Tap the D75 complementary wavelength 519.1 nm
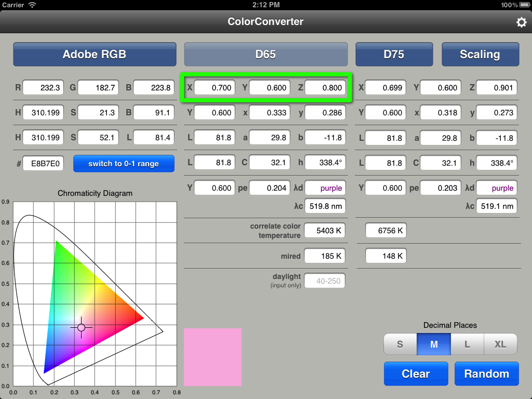 [497, 206]
